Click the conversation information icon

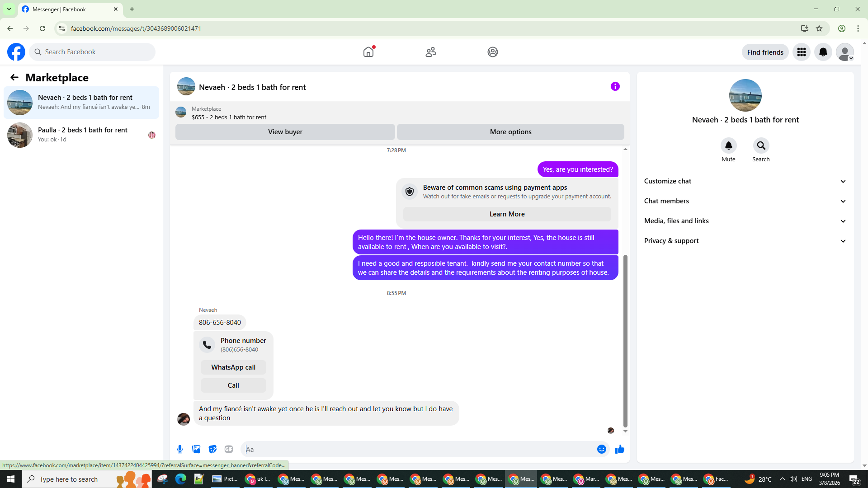click(615, 86)
